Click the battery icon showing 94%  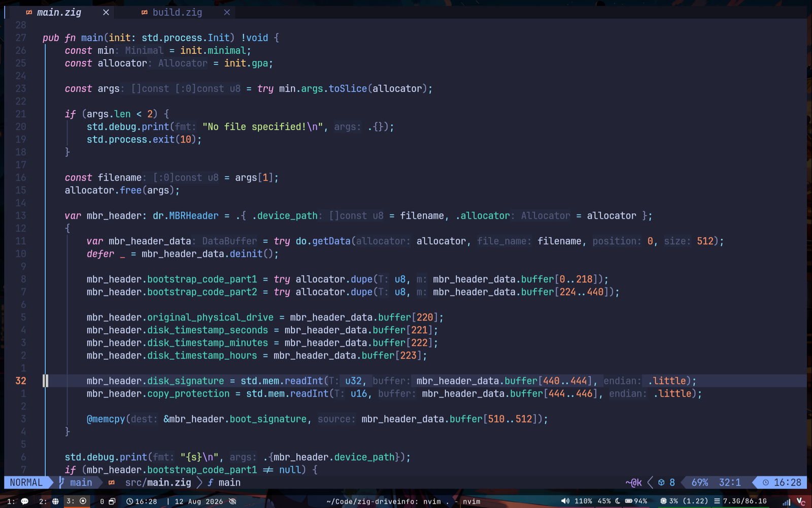[629, 501]
